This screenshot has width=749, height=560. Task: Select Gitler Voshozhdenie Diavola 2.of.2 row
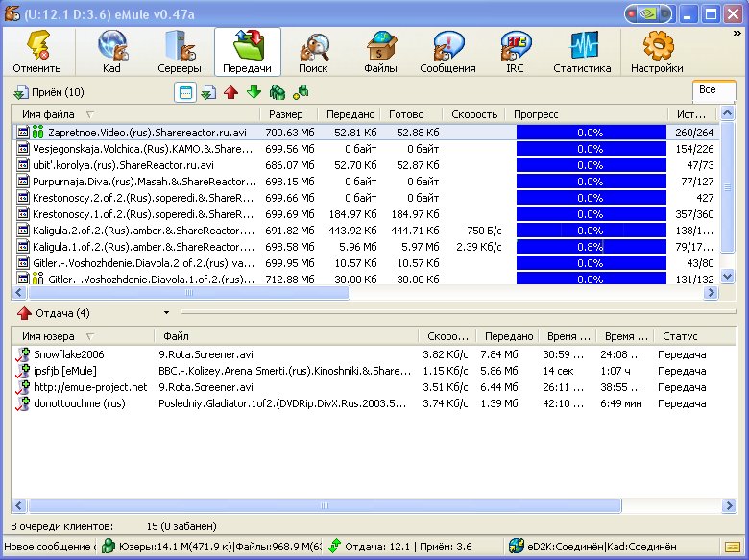pyautogui.click(x=366, y=263)
